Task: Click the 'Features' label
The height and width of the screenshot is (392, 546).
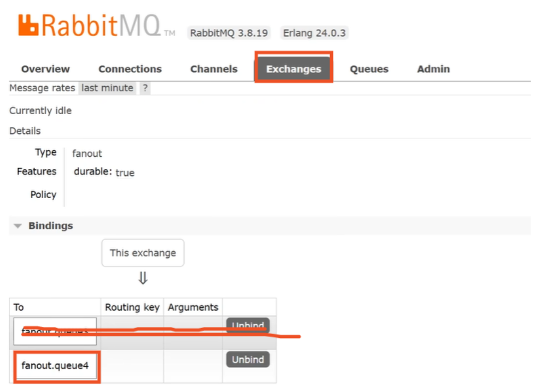Action: coord(37,171)
